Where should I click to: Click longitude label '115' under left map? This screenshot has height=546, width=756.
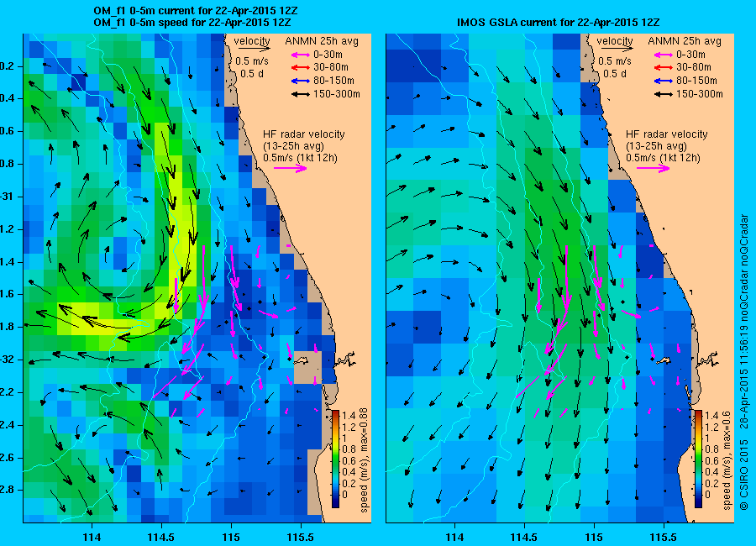(x=231, y=537)
